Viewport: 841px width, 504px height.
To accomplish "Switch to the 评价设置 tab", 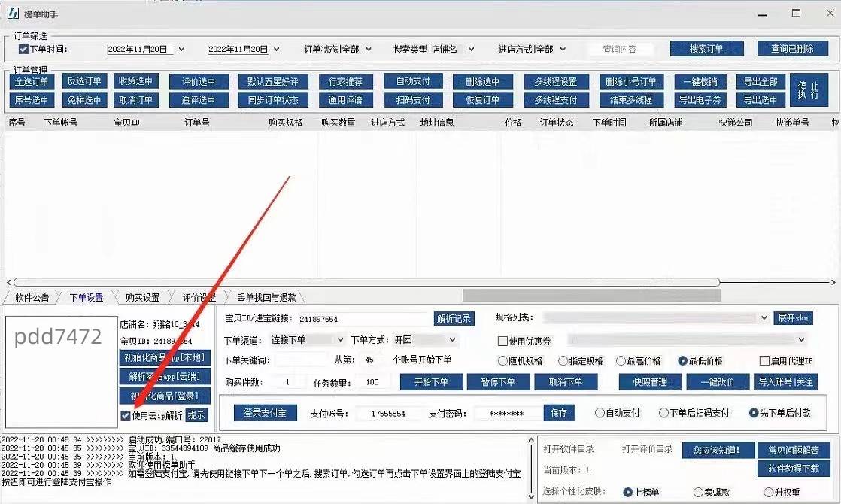I will tap(199, 297).
